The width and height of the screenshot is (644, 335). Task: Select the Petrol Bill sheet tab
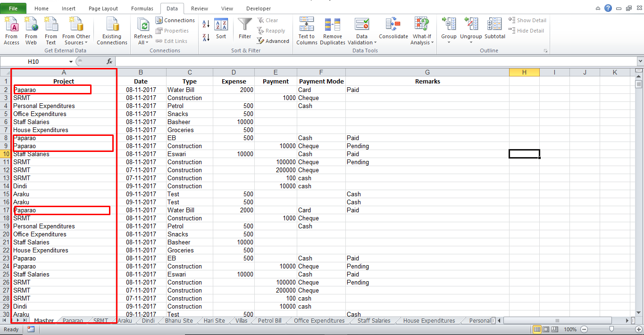[x=270, y=321]
